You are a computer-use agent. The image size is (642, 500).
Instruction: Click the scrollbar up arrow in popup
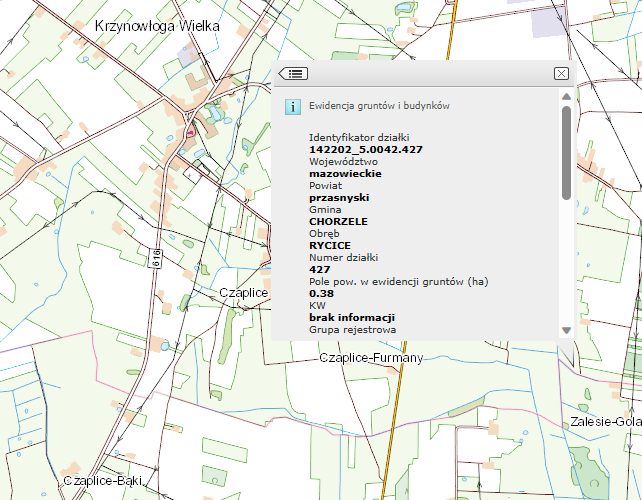[x=566, y=98]
